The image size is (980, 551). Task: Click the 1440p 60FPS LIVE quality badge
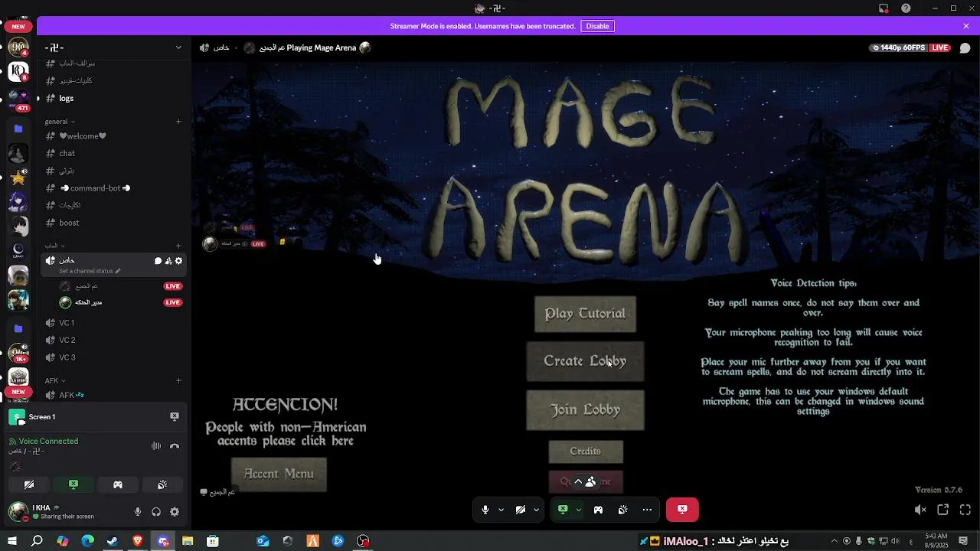910,47
